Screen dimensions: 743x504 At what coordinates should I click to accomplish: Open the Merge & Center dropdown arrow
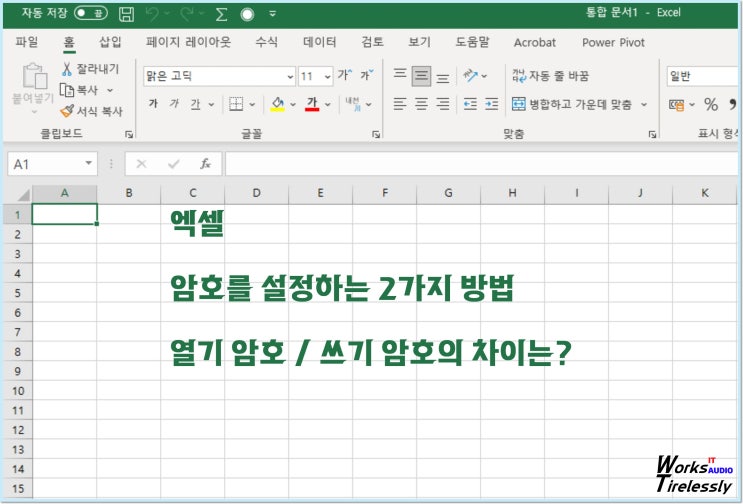(x=643, y=104)
